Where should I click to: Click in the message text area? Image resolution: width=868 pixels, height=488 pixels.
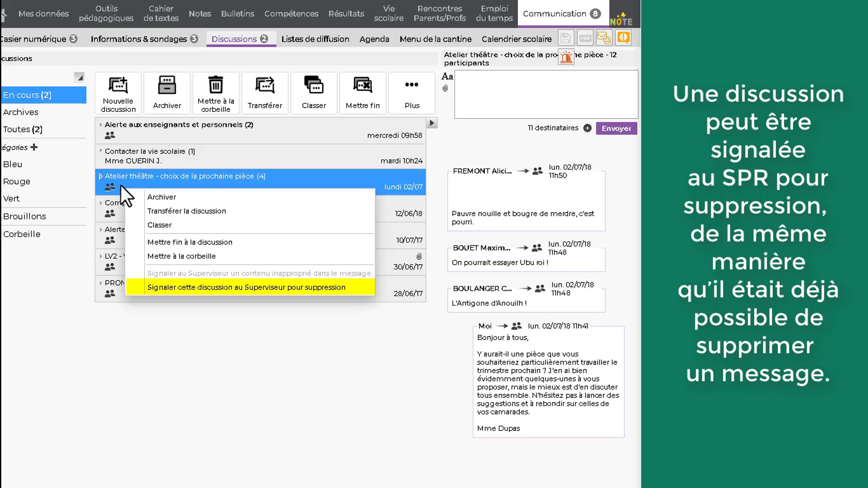[x=546, y=94]
